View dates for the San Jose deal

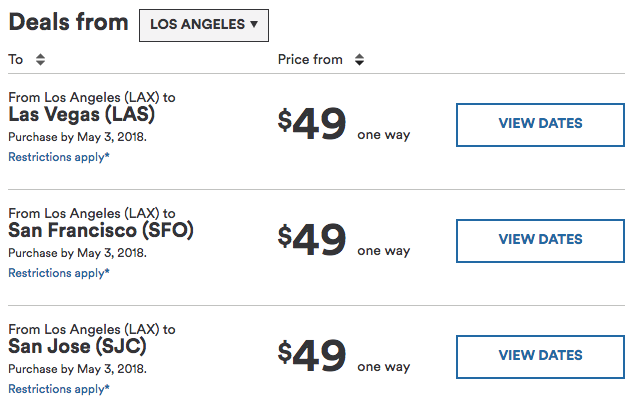click(x=540, y=356)
